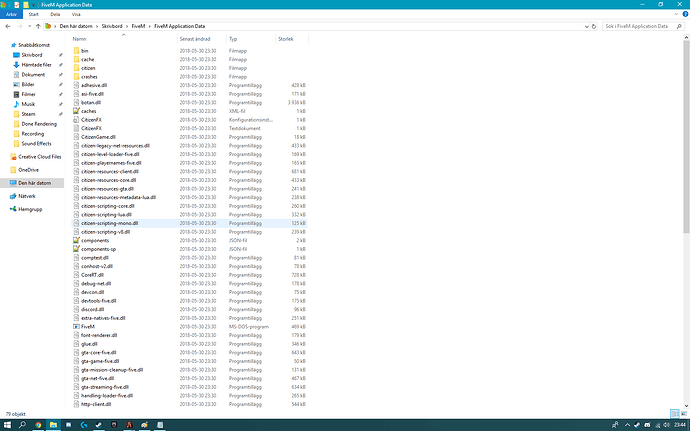Open Bilder in sidebar
The height and width of the screenshot is (431, 690).
pos(28,85)
